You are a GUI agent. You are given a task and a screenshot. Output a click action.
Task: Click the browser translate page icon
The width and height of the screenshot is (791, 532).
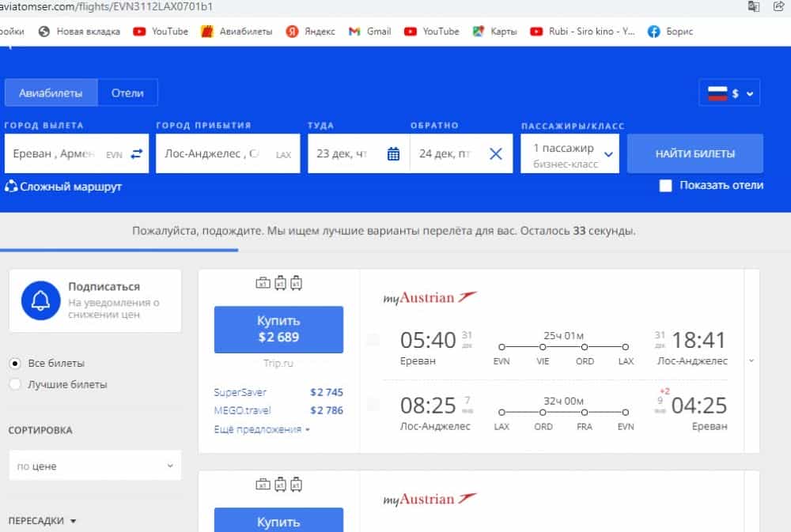click(754, 6)
